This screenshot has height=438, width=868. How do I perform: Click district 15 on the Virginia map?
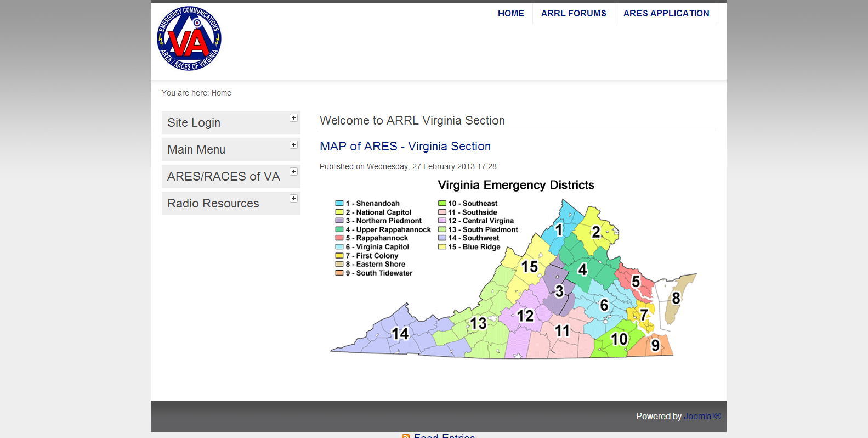click(529, 267)
